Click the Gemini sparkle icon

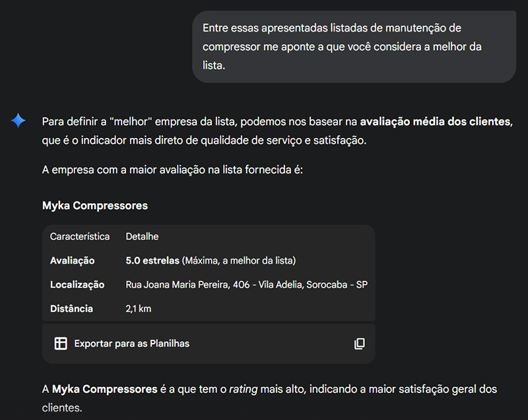(x=18, y=120)
